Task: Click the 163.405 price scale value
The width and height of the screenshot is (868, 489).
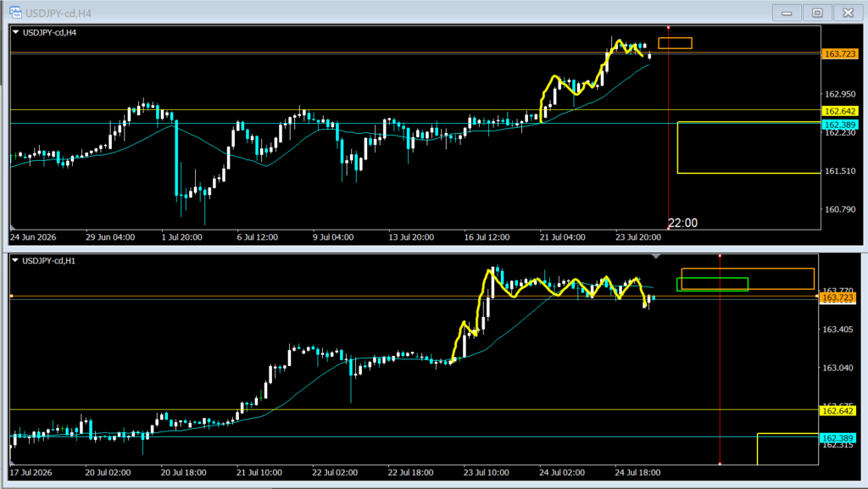Action: (x=837, y=329)
